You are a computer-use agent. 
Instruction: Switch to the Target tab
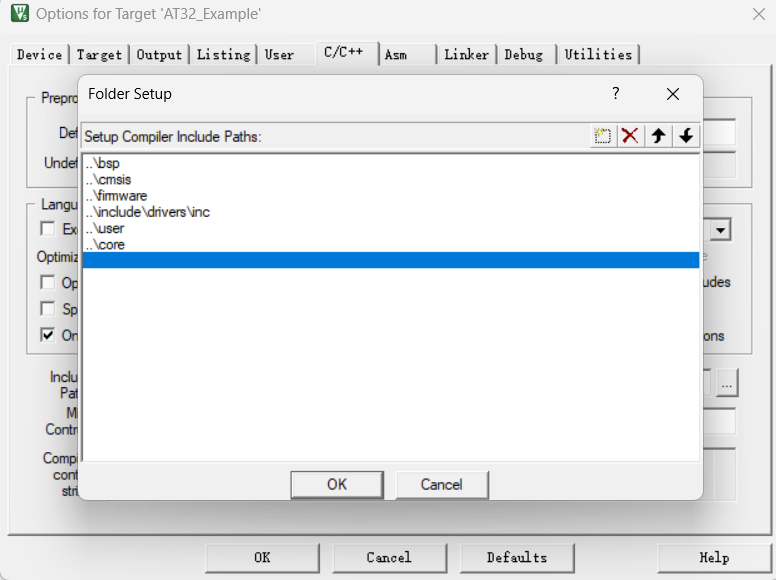tap(99, 54)
